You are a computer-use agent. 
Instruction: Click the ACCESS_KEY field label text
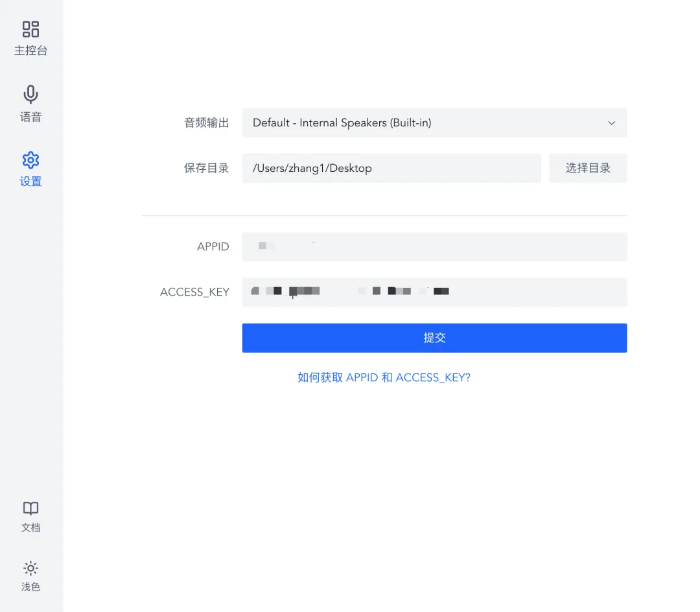tap(194, 292)
